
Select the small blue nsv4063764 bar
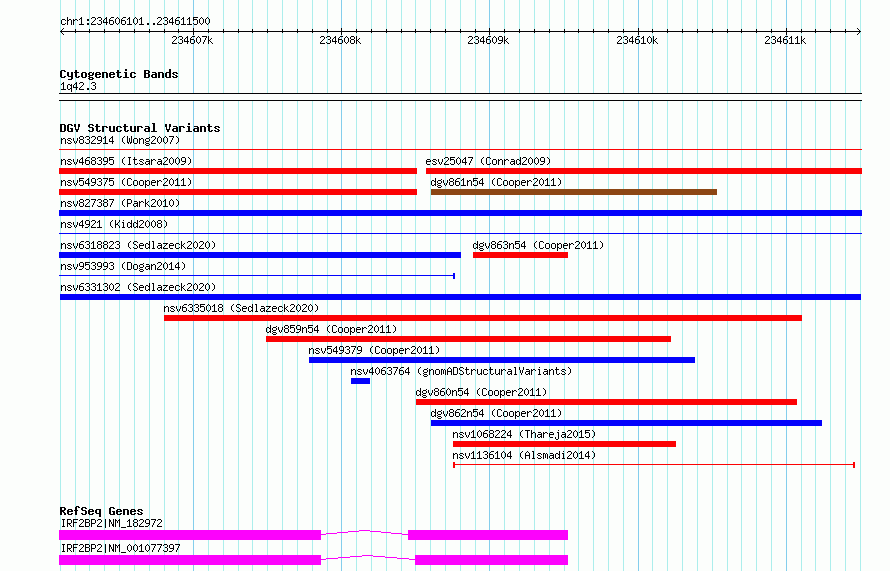click(360, 381)
